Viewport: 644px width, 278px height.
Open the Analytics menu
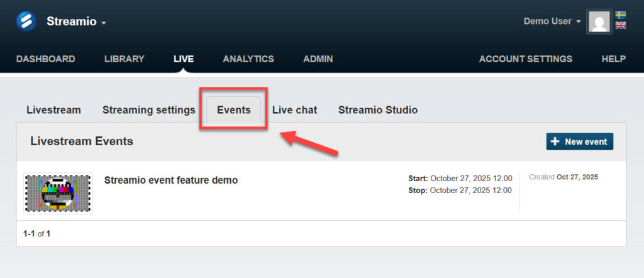[x=248, y=59]
